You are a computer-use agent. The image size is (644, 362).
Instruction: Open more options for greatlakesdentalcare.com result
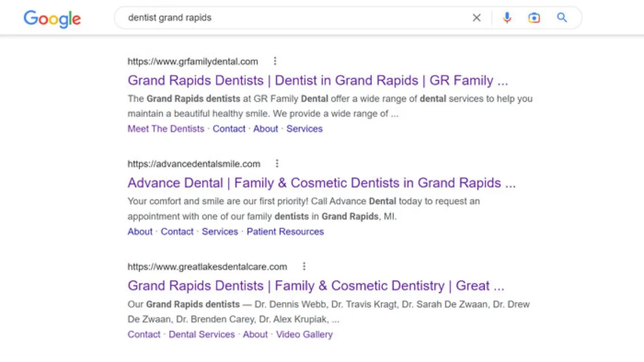(304, 266)
